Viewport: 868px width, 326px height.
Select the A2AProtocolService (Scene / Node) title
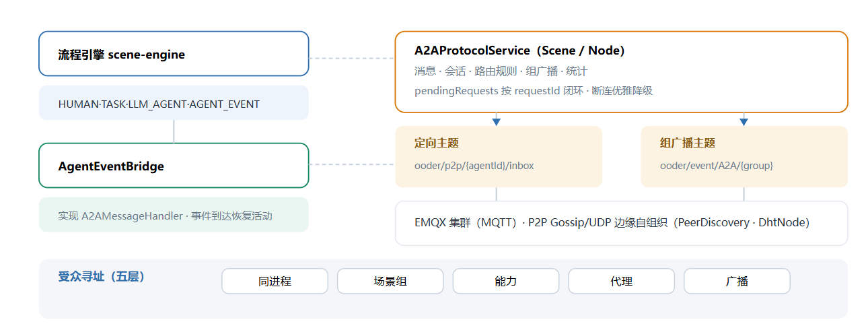[x=519, y=51]
